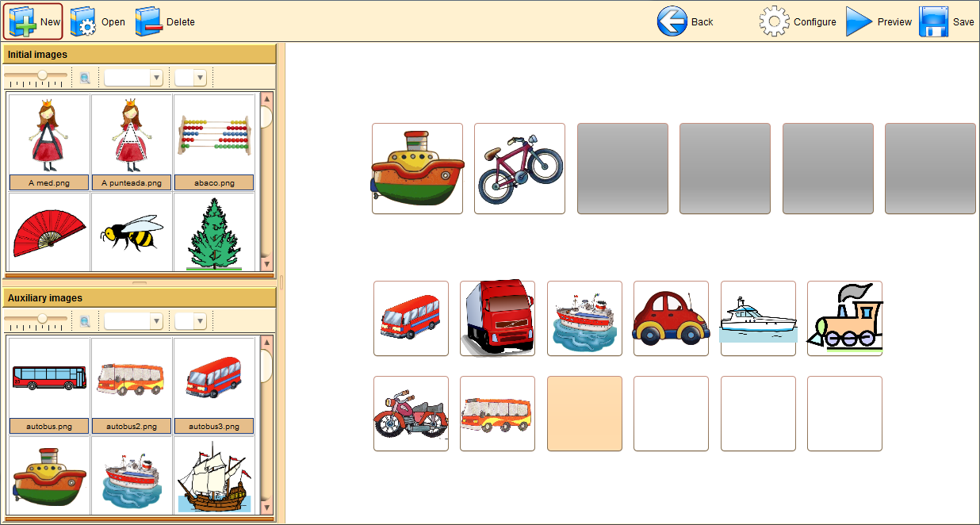
Task: Open the wide dropdown in Auxiliary images
Action: point(133,321)
